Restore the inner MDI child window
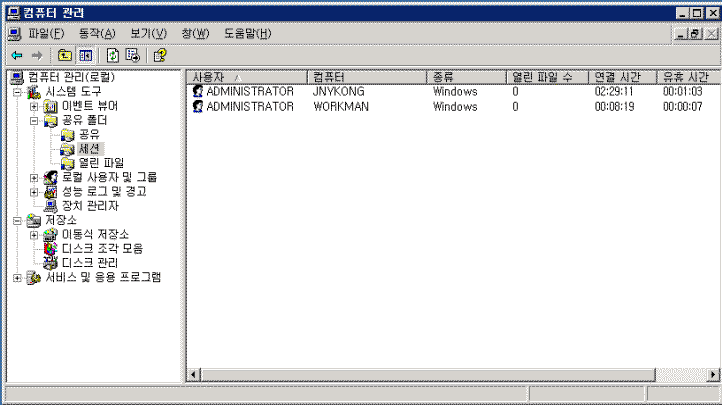Screen dimensions: 722x405 pyautogui.click(x=696, y=34)
